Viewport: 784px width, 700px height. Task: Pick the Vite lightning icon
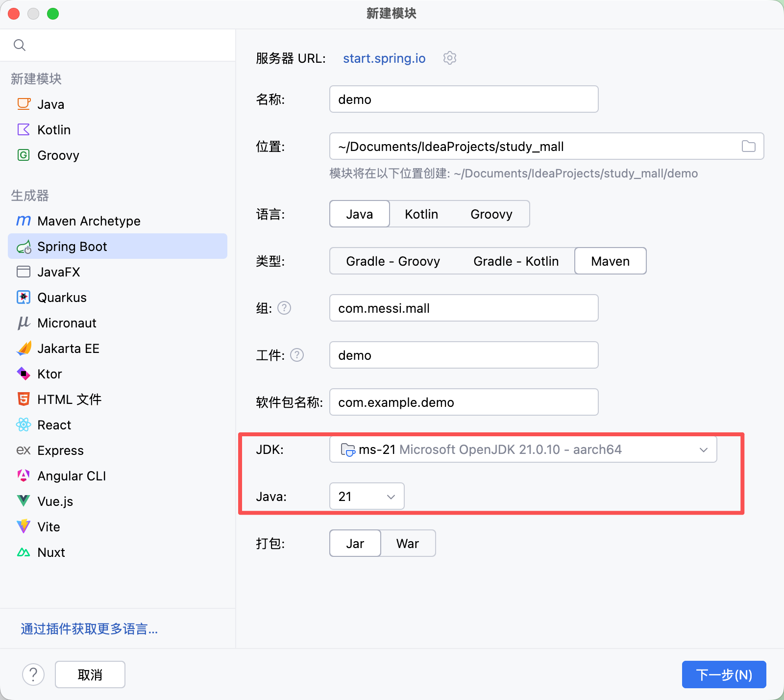point(24,526)
